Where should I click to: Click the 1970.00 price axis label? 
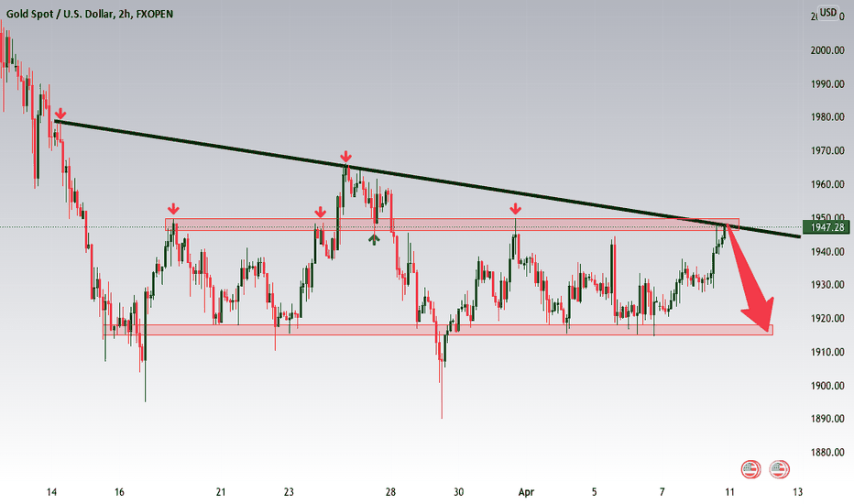pos(827,151)
